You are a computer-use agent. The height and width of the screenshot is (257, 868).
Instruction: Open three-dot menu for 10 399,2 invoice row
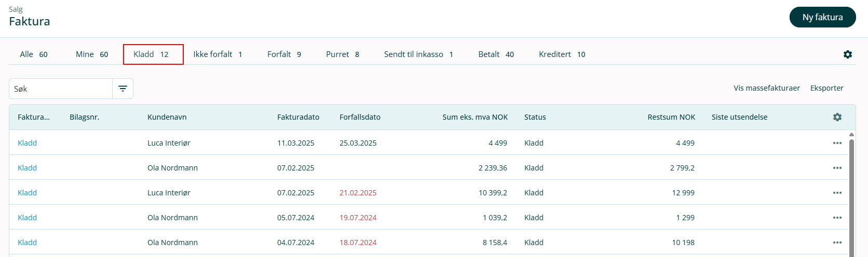click(x=837, y=193)
